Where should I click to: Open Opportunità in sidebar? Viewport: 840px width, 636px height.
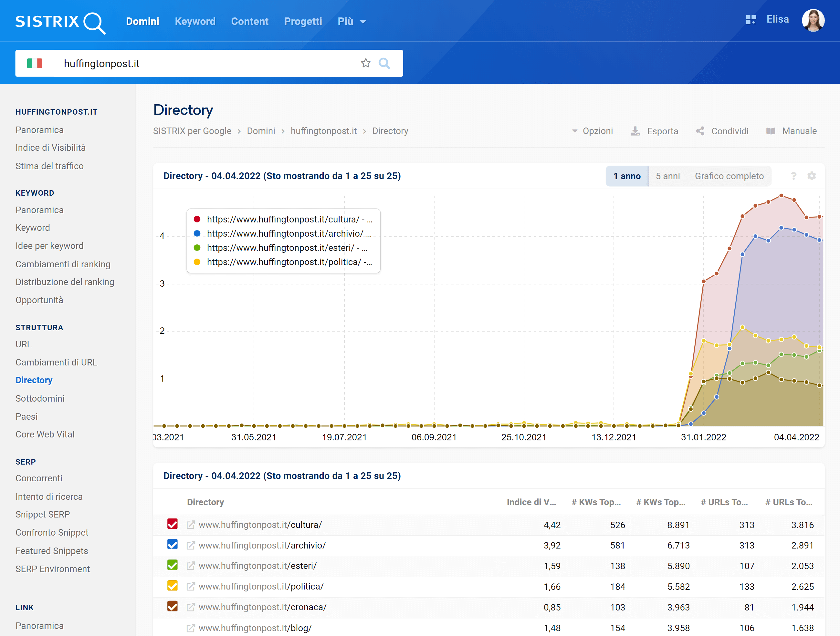click(39, 300)
